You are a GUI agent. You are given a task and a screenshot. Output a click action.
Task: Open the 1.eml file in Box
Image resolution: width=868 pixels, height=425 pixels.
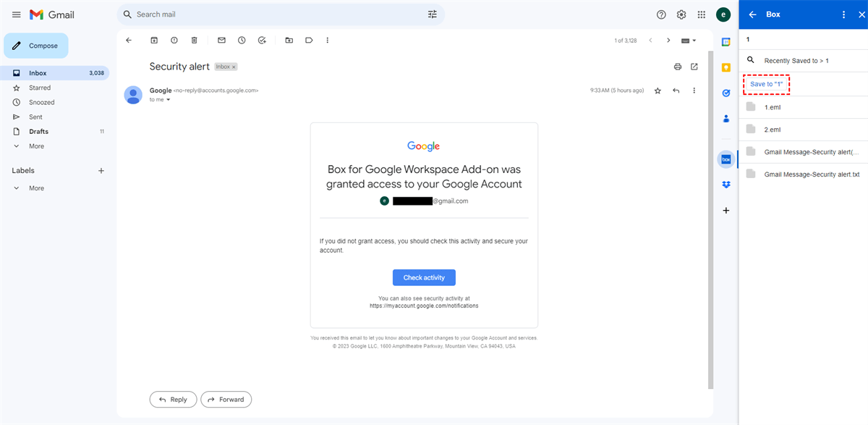pyautogui.click(x=773, y=107)
